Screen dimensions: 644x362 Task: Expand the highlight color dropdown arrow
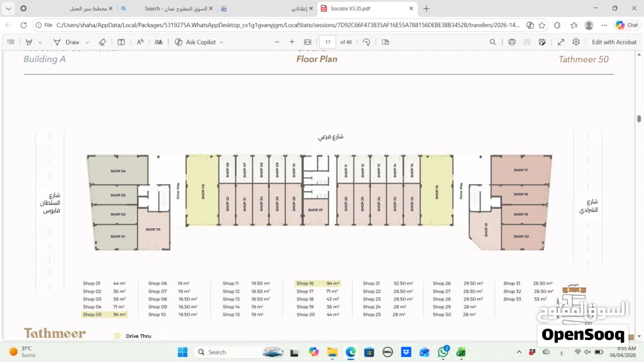(x=40, y=42)
